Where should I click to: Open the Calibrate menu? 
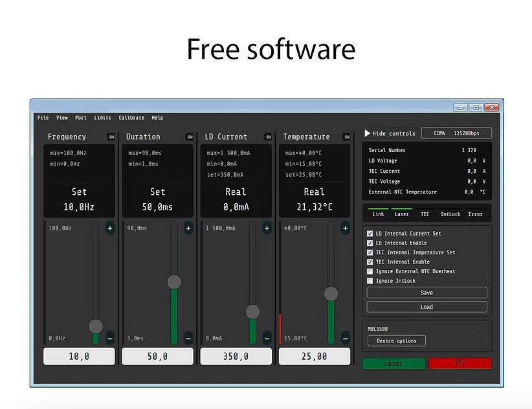[131, 118]
